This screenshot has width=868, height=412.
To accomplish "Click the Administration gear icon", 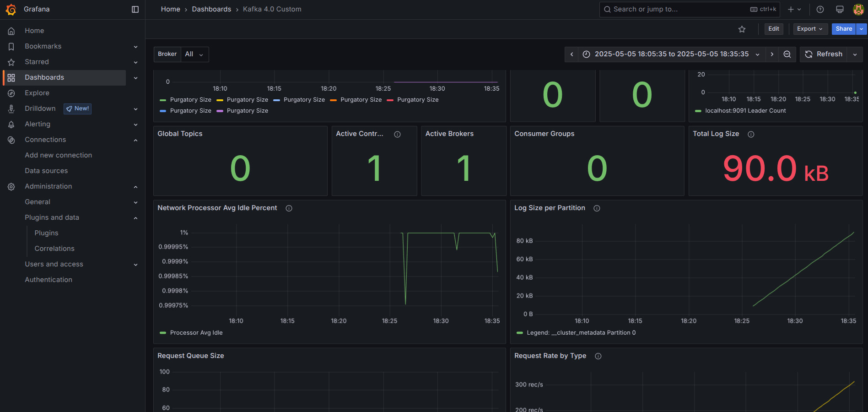I will (11, 186).
